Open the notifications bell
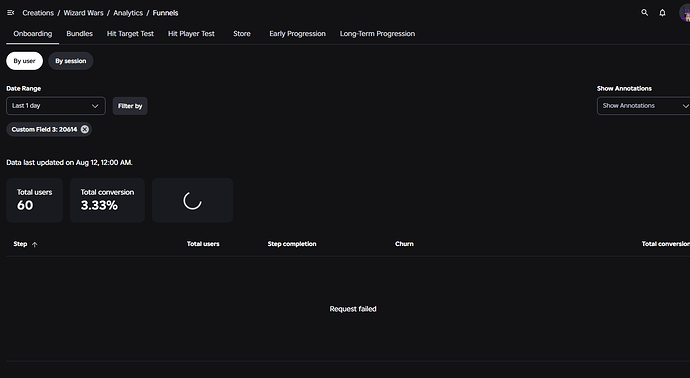690x378 pixels. pyautogui.click(x=662, y=13)
